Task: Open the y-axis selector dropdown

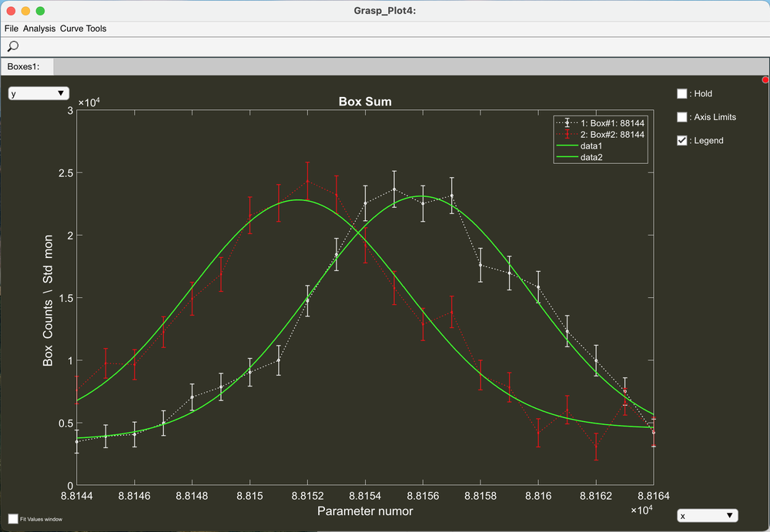Action: coord(38,92)
